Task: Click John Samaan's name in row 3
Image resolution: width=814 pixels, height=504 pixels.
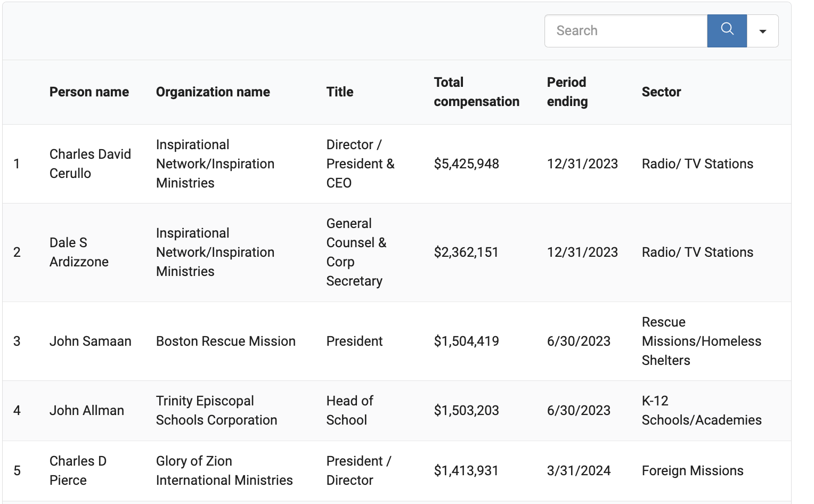Action: (90, 341)
